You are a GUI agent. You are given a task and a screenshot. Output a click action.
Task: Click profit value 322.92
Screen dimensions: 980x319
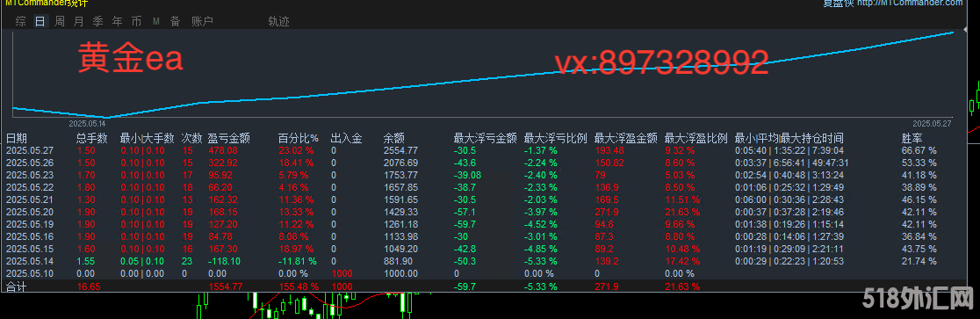222,163
